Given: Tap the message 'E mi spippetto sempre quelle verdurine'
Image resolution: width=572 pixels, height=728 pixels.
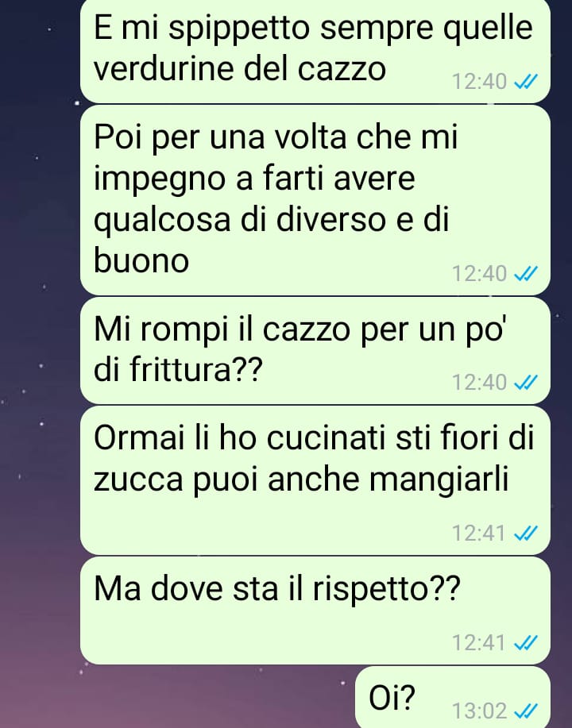Looking at the screenshot, I should [x=315, y=50].
